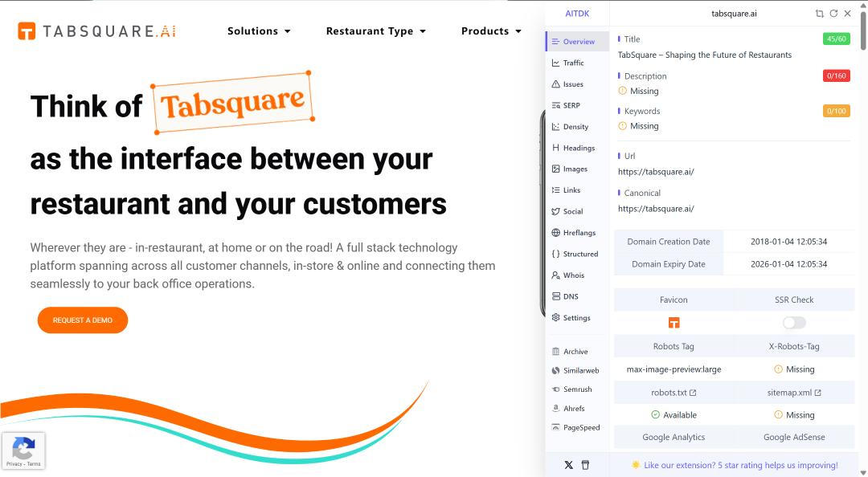
Task: Click the Ahrefs icon
Action: click(556, 409)
